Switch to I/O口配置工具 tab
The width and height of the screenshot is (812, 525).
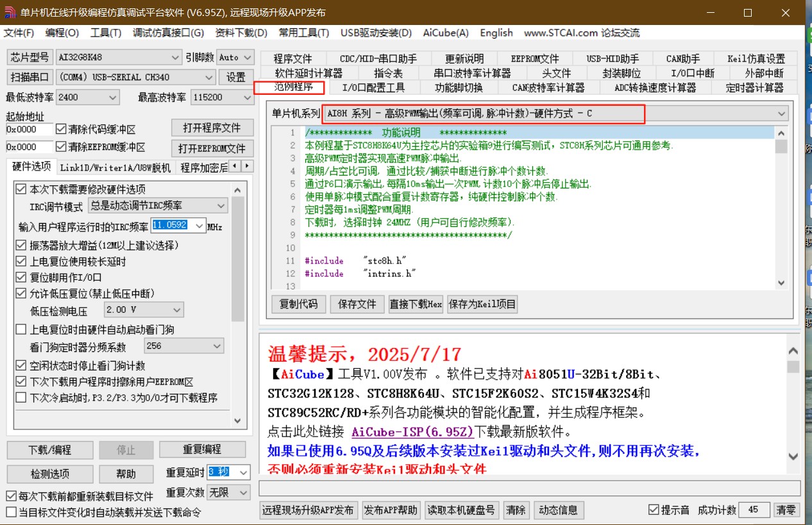click(x=373, y=87)
